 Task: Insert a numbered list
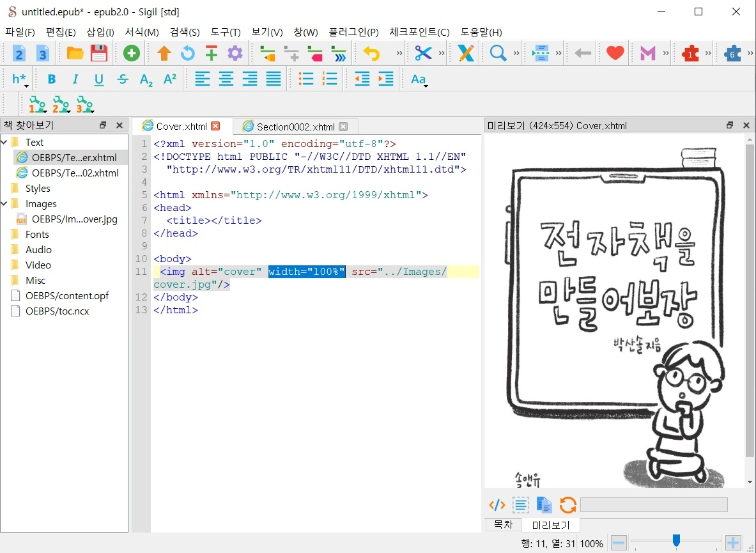(x=330, y=79)
